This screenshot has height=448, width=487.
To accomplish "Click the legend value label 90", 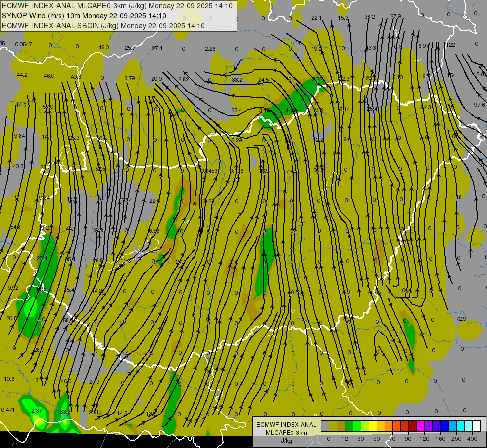I will click(x=408, y=439).
